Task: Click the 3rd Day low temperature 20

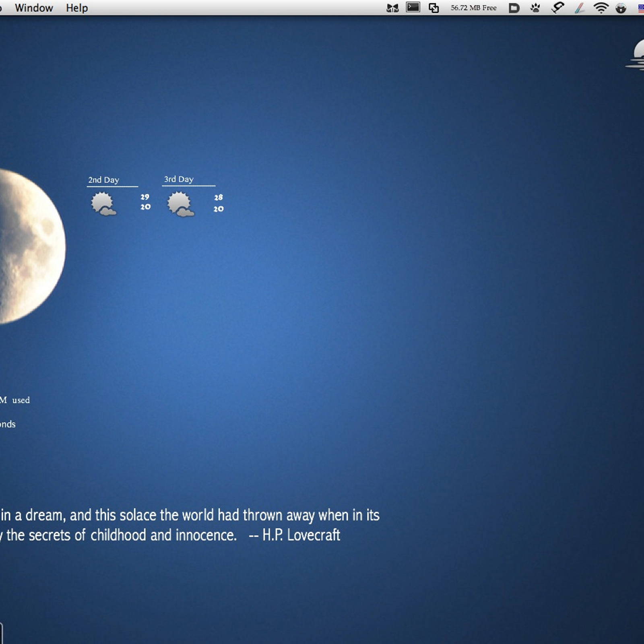Action: point(219,209)
